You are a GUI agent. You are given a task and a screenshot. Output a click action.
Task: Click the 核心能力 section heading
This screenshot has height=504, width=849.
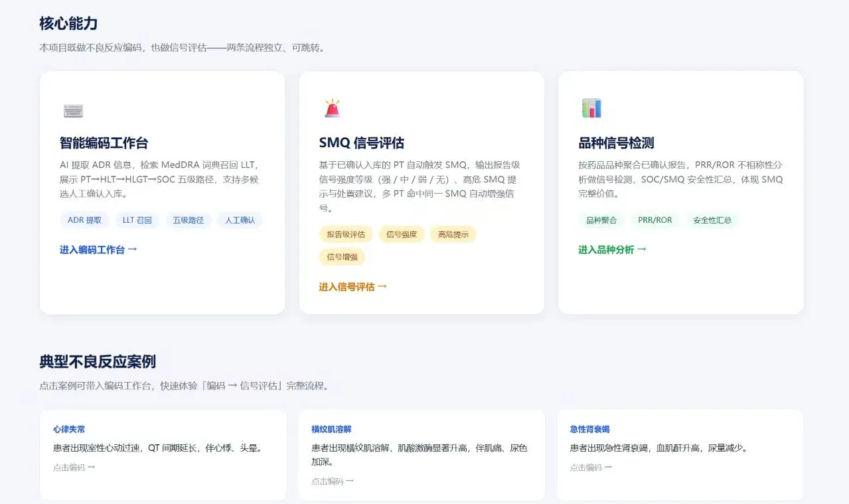[68, 23]
